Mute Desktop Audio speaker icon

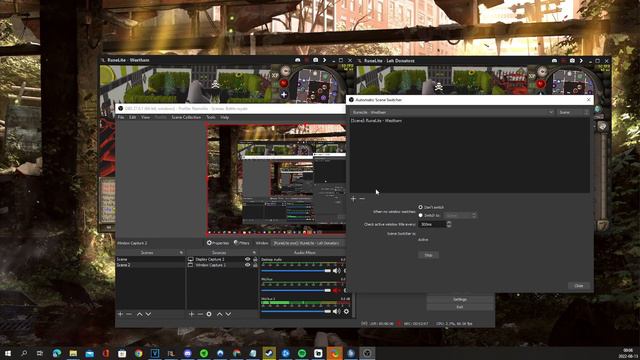tap(336, 271)
